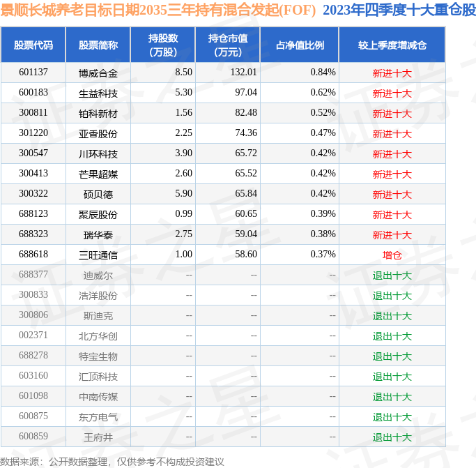Select stock code 600859
The width and height of the screenshot is (476, 468).
click(33, 436)
